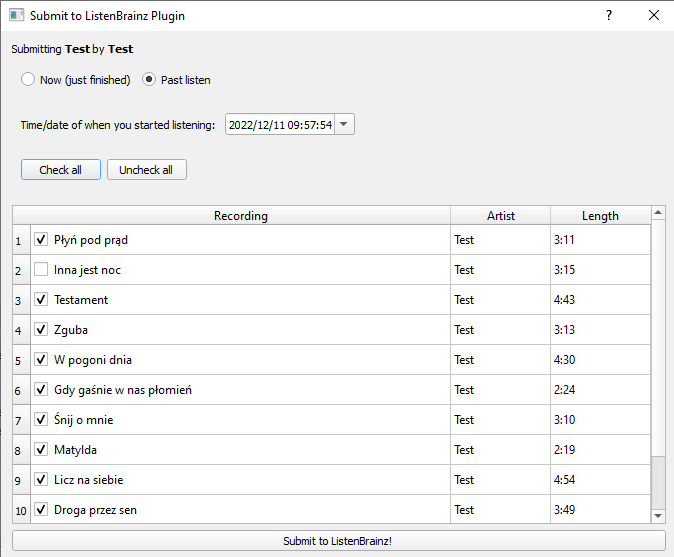Click the 'W pogoni dnia' title text
This screenshot has height=557, width=674.
click(93, 360)
